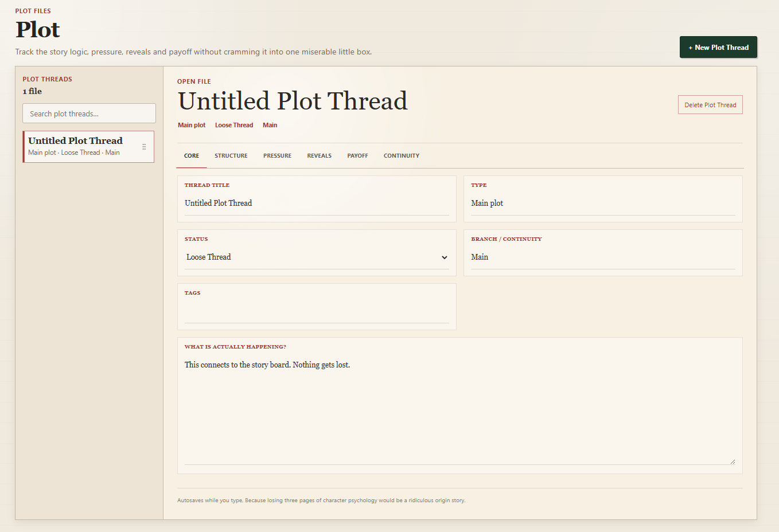Click the '1 file' count text

[x=32, y=91]
